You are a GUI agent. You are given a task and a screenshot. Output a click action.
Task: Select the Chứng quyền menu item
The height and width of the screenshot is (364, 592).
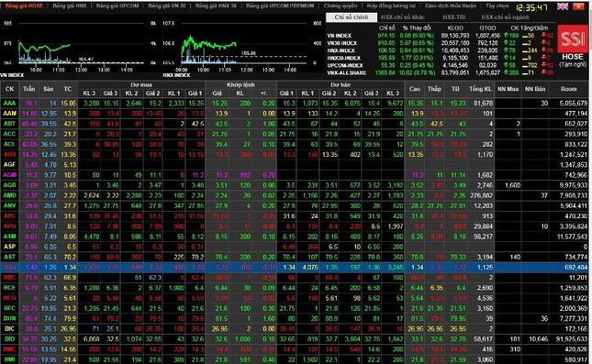coord(341,6)
